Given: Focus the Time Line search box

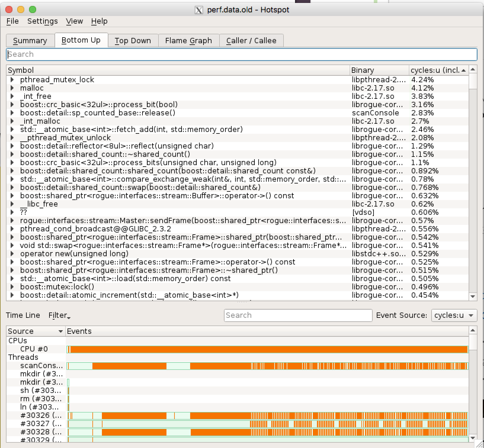Looking at the screenshot, I should tap(298, 315).
